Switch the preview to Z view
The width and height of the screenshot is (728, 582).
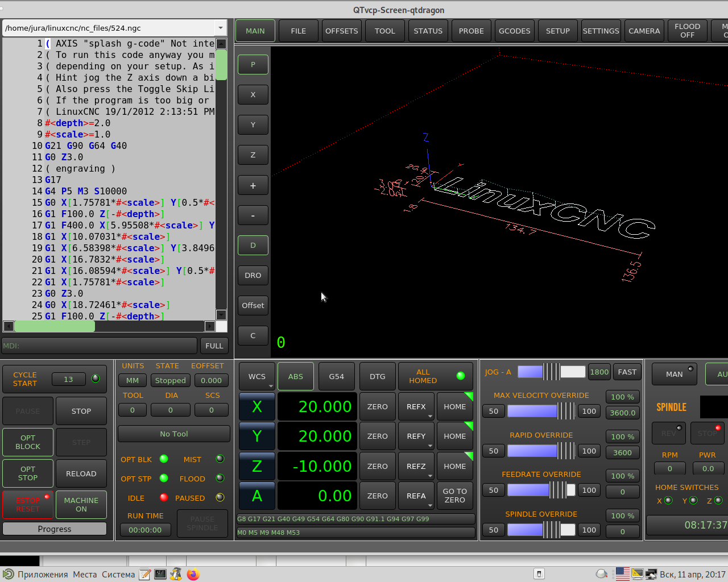pos(253,155)
